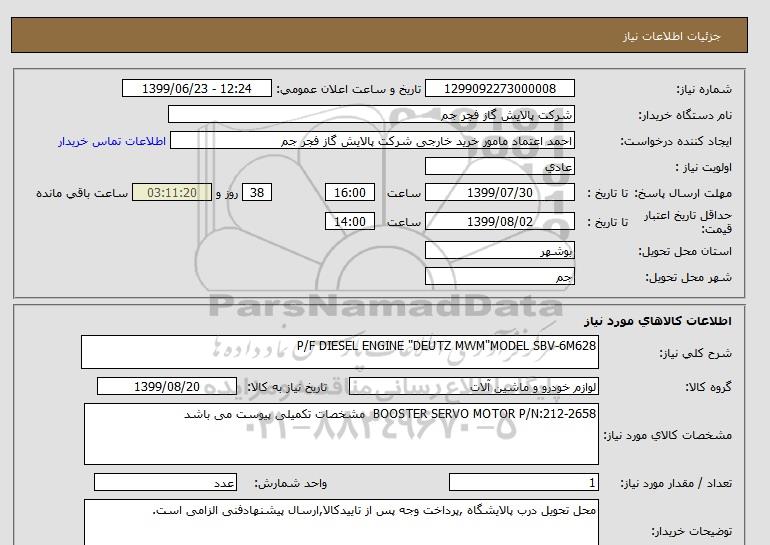Select the delivery city field جم
770x545 pixels.
499,276
